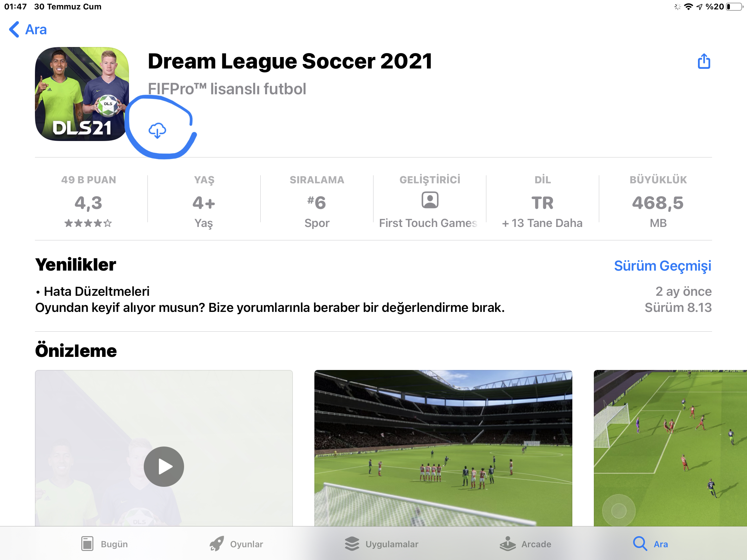Tap the 468,5 MB size info
This screenshot has height=560, width=747.
point(658,202)
